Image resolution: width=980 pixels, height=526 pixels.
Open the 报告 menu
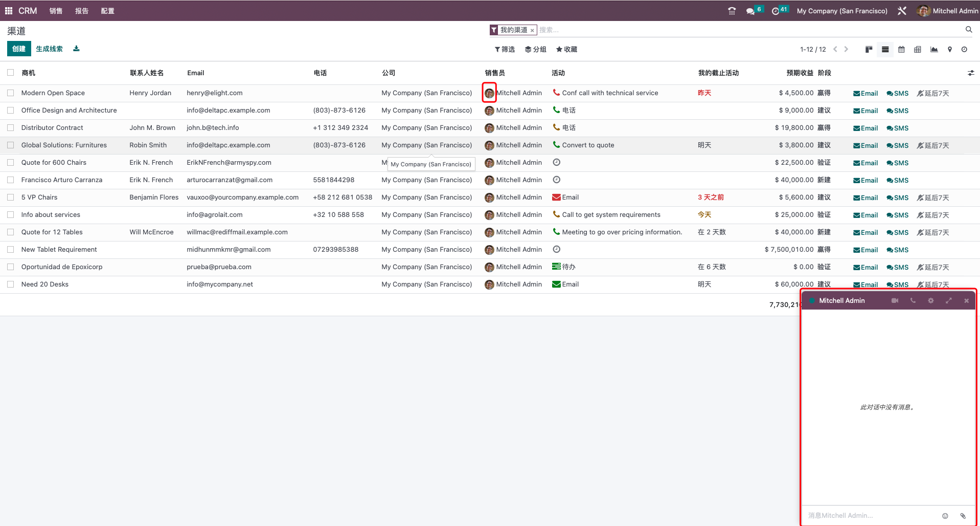[x=82, y=10]
